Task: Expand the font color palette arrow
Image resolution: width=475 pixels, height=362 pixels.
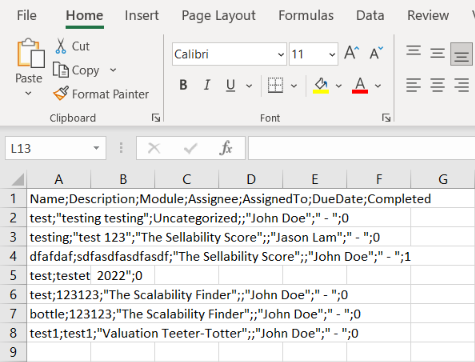Action: (x=378, y=86)
